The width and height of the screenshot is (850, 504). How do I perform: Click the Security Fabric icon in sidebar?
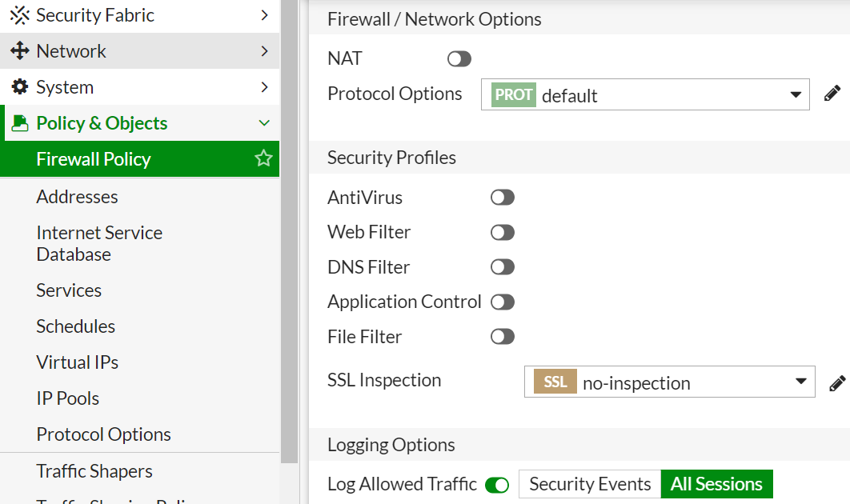(20, 15)
